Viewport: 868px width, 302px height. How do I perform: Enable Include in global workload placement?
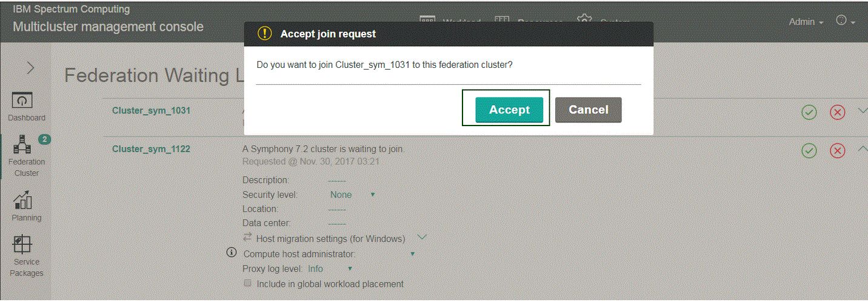(247, 283)
